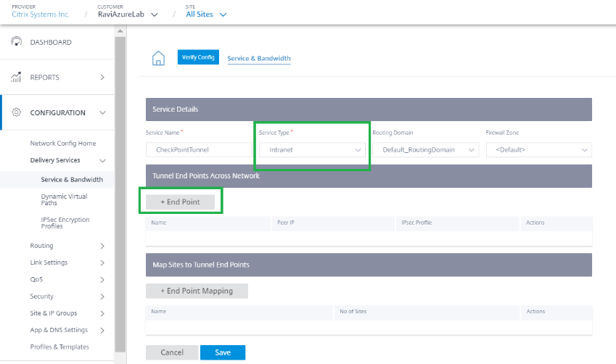
Task: Click the Cancel button
Action: [x=172, y=352]
